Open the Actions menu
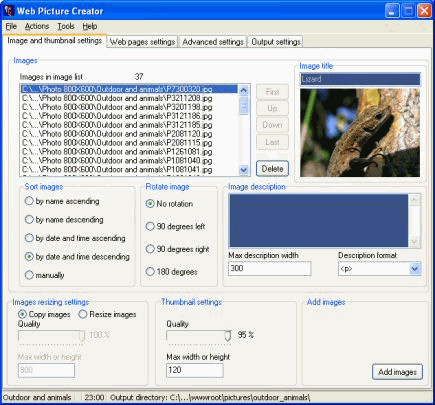435x405 pixels. point(37,26)
